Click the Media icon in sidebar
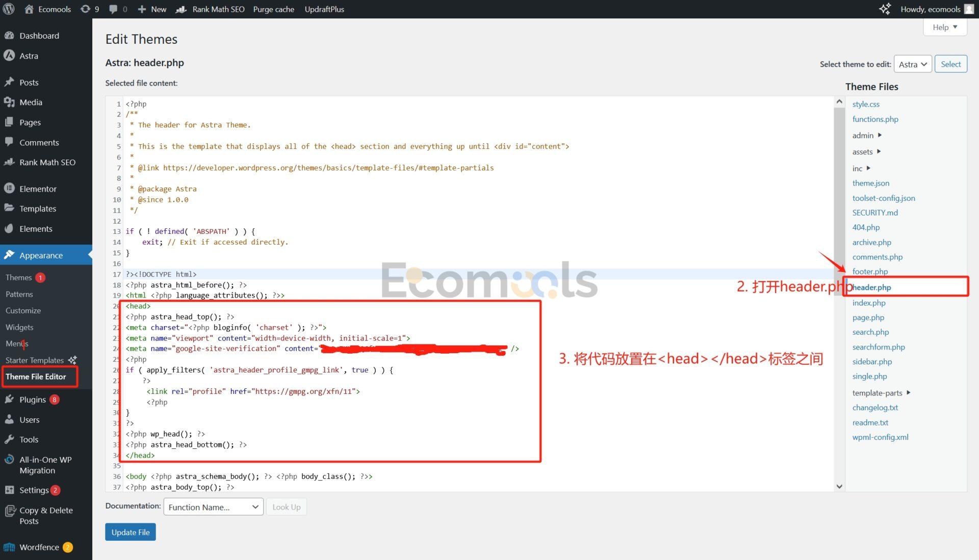Image resolution: width=979 pixels, height=560 pixels. coord(9,102)
